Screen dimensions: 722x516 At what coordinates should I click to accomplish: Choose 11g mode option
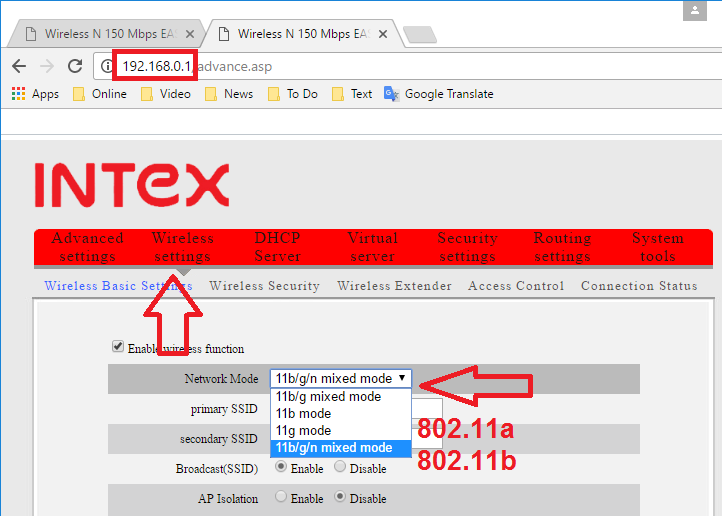[x=341, y=430]
